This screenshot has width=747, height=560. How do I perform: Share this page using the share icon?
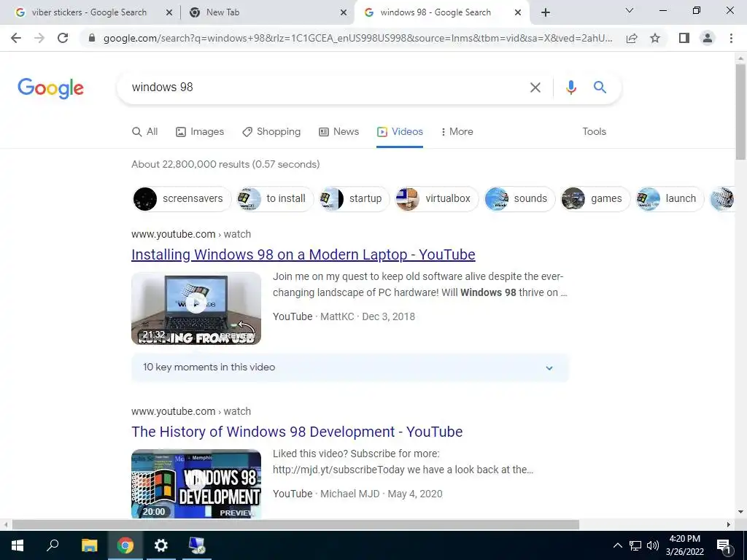point(632,38)
